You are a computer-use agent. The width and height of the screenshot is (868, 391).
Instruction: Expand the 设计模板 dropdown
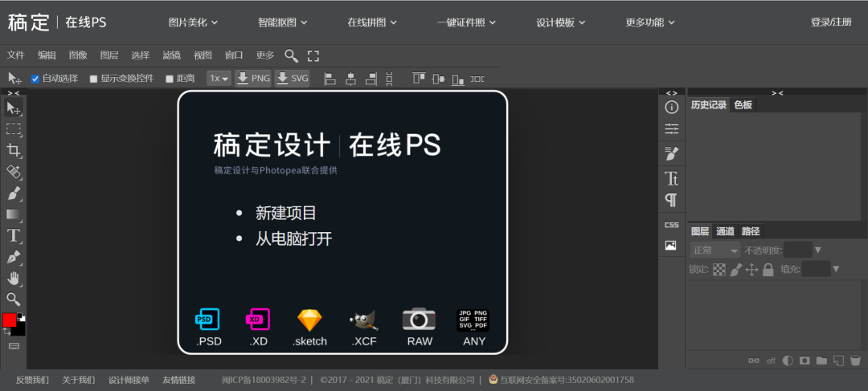pos(561,22)
